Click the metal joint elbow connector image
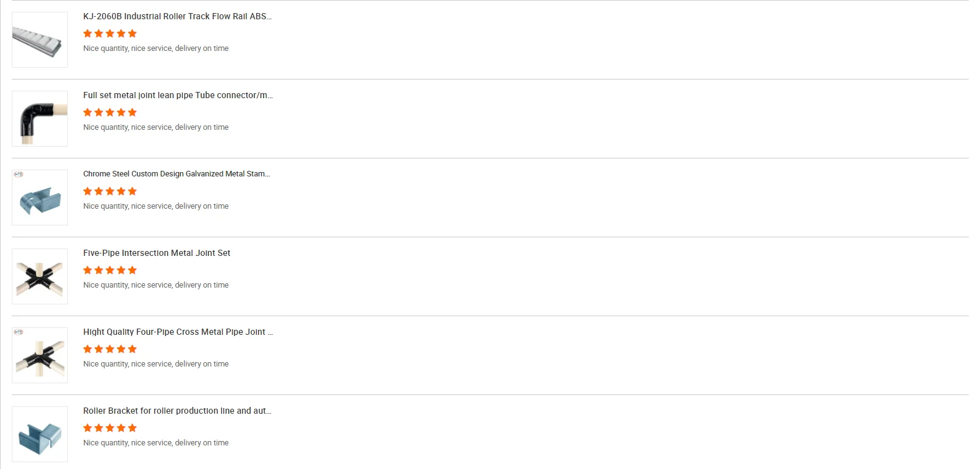Screen dimensions: 980x469 tap(40, 119)
